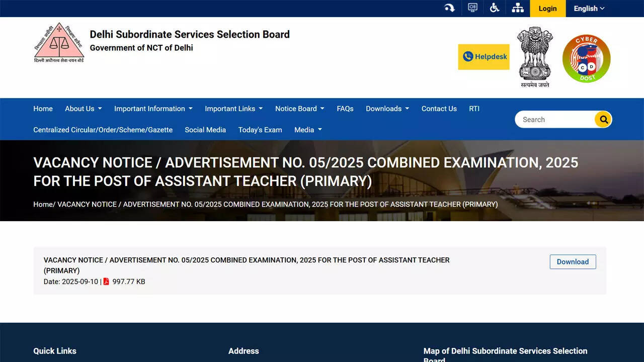Viewport: 644px width, 362px height.
Task: Click the accessibility wheelchair icon
Action: pyautogui.click(x=495, y=8)
